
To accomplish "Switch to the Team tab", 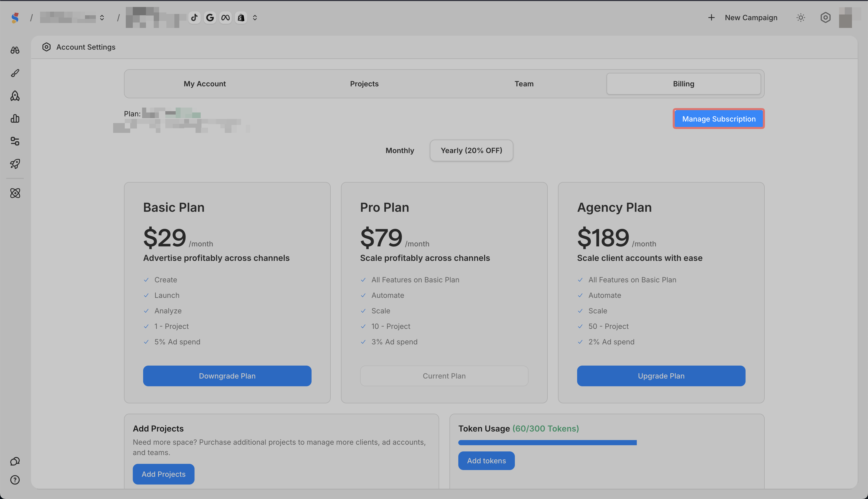I will [x=524, y=84].
